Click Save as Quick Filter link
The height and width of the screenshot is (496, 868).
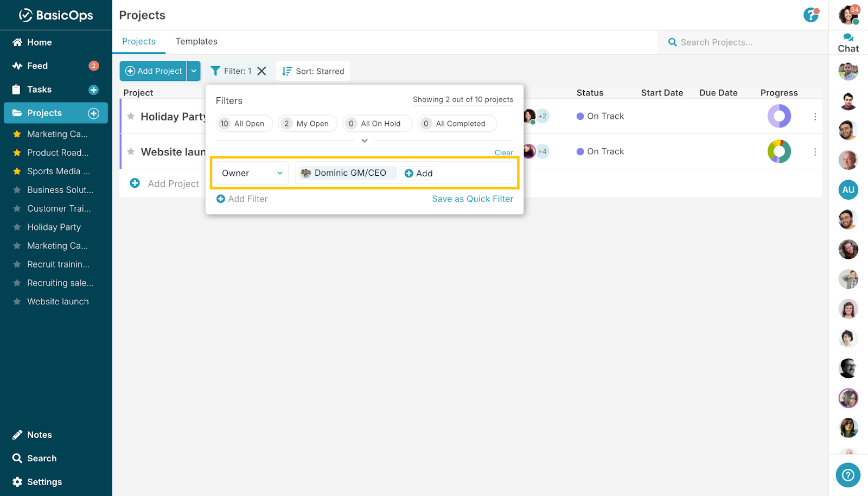coord(472,199)
